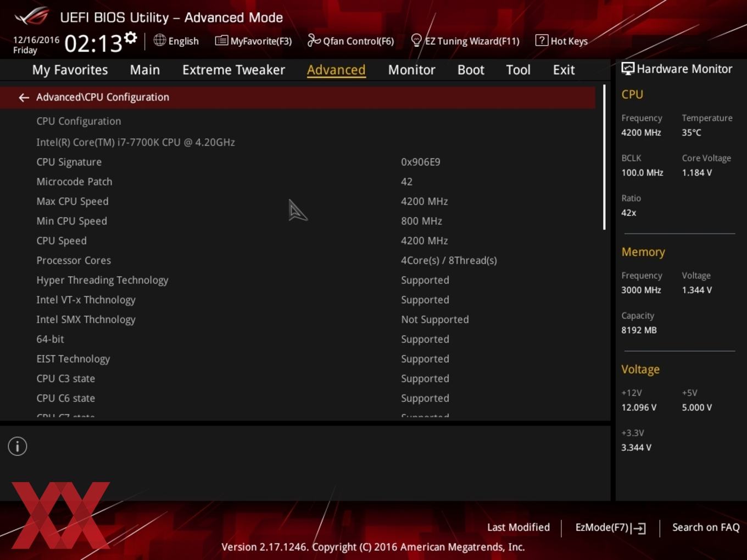
Task: Click the 1.184 V core voltage reading
Action: pyautogui.click(x=697, y=172)
